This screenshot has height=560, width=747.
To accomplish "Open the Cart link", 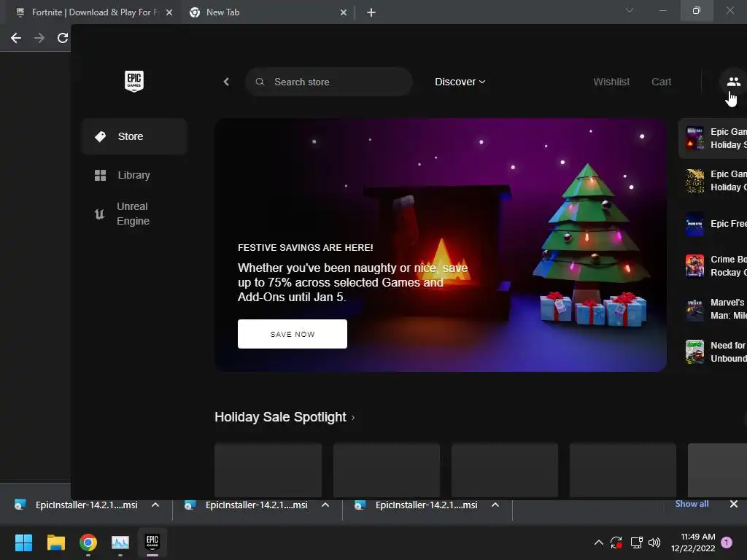I will click(x=661, y=82).
